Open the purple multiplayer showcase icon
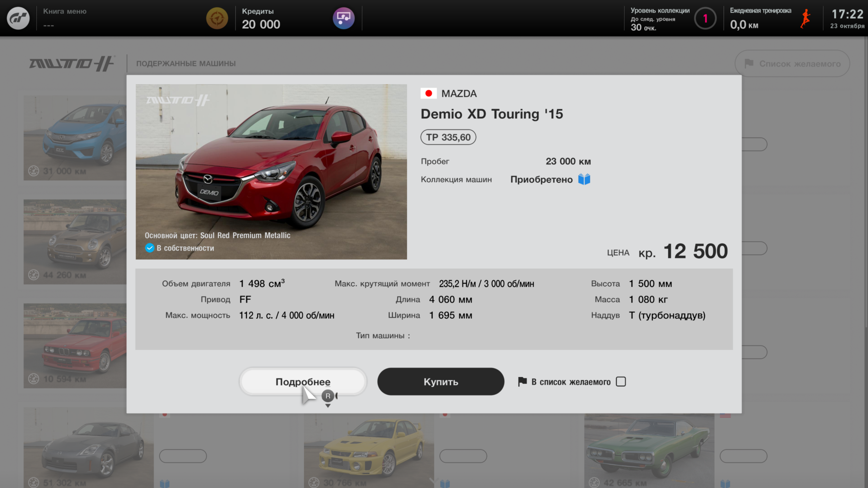The image size is (868, 488). pos(343,18)
